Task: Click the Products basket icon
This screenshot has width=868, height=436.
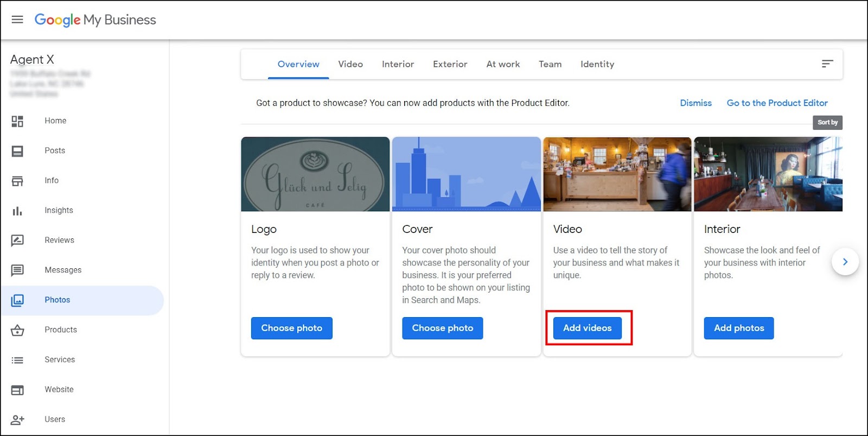Action: pyautogui.click(x=17, y=330)
